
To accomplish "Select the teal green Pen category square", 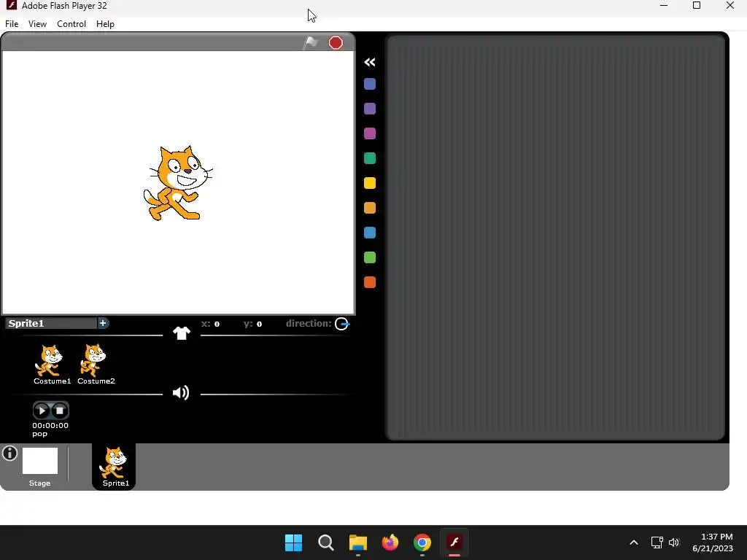I will point(370,158).
